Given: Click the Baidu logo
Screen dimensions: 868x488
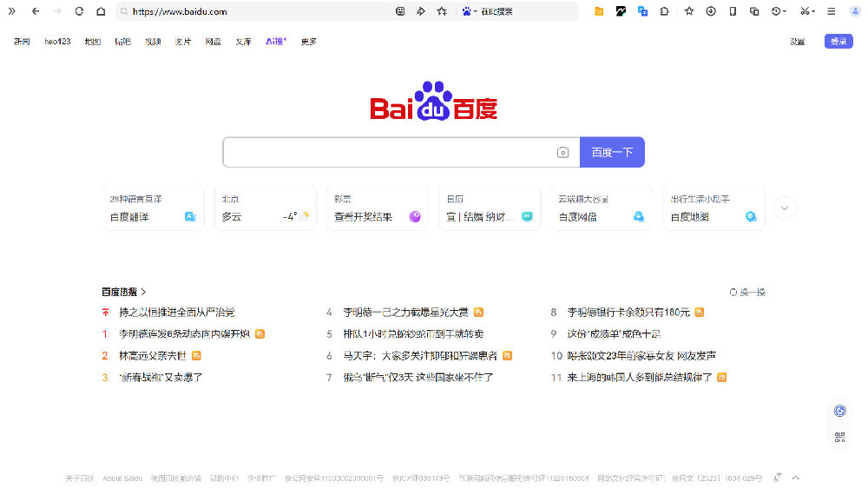Looking at the screenshot, I should click(x=433, y=101).
